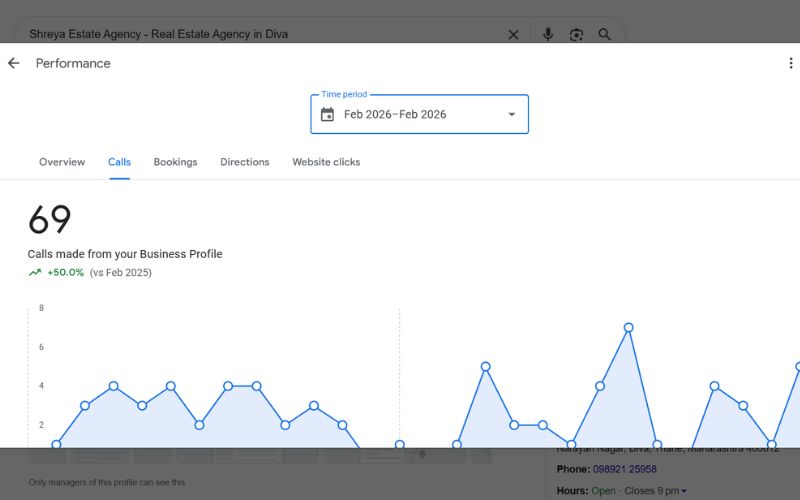This screenshot has width=800, height=500.
Task: Open the three-dot more options menu
Action: click(x=791, y=63)
